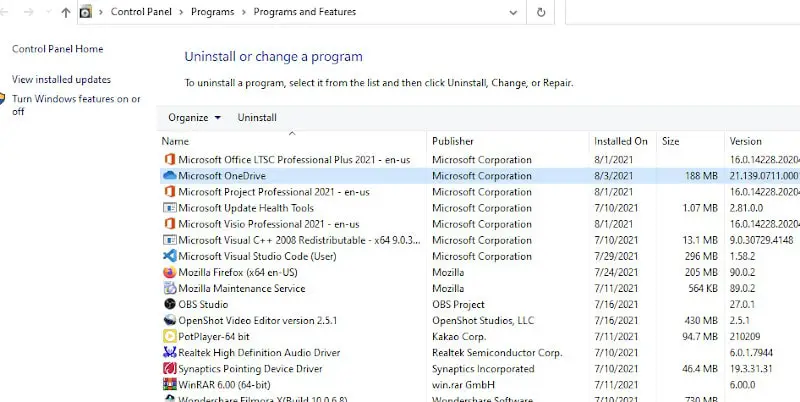Viewport: 800px width, 402px height.
Task: Select Realtek High Definition Audio Driver
Action: point(259,353)
